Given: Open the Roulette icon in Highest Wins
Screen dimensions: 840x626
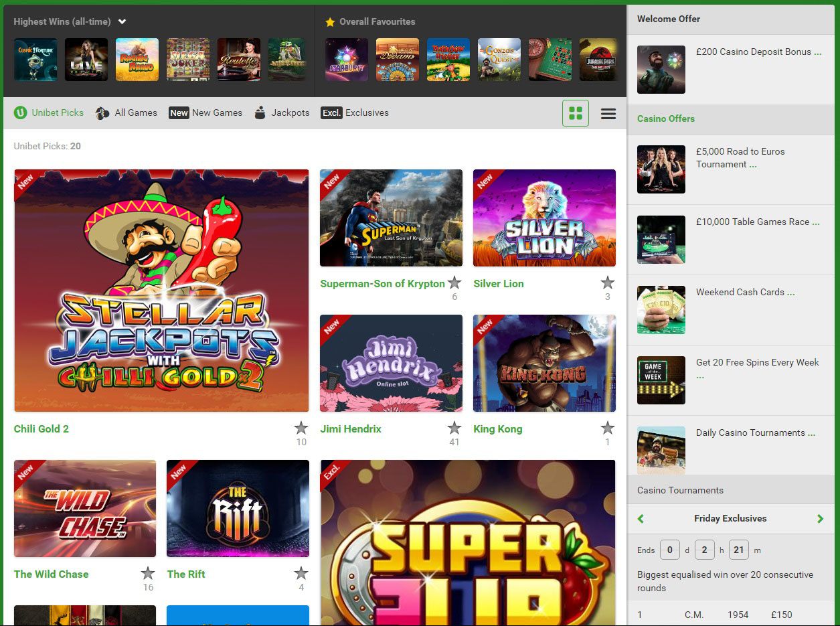Looking at the screenshot, I should click(239, 60).
